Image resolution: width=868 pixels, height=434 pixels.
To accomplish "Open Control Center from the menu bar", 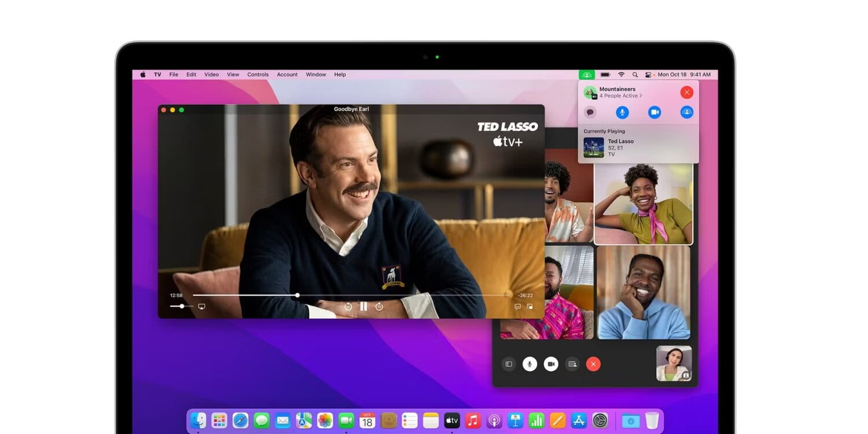I will tap(649, 74).
